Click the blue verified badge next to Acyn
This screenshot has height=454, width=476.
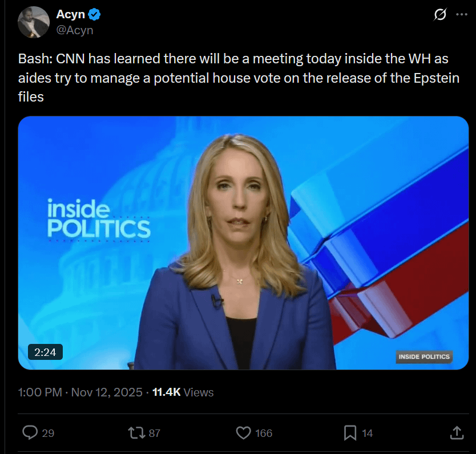tap(94, 15)
